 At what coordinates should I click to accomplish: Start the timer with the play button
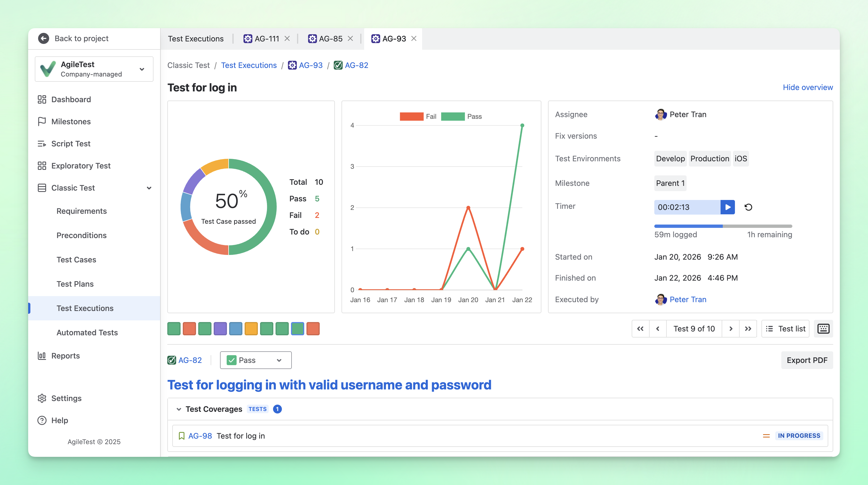pos(727,207)
